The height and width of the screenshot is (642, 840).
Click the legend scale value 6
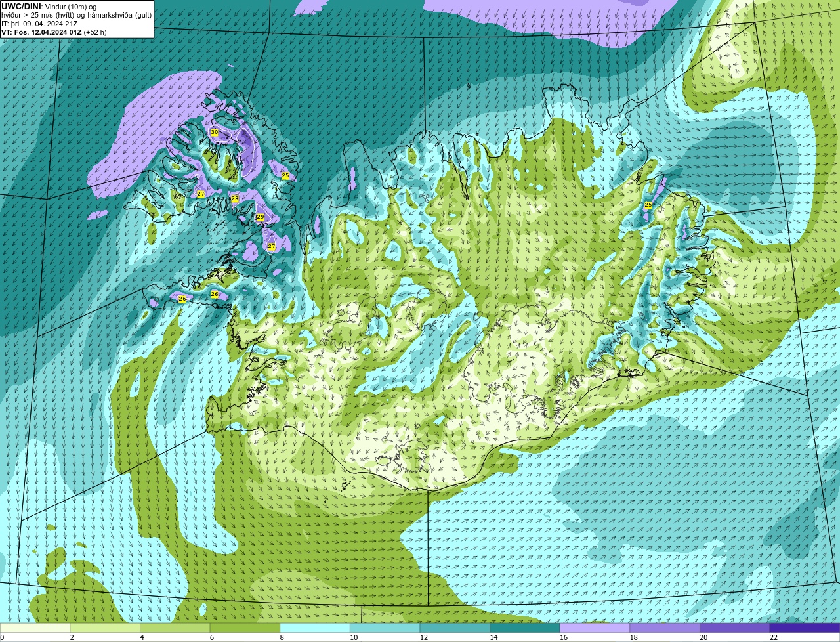click(x=212, y=637)
